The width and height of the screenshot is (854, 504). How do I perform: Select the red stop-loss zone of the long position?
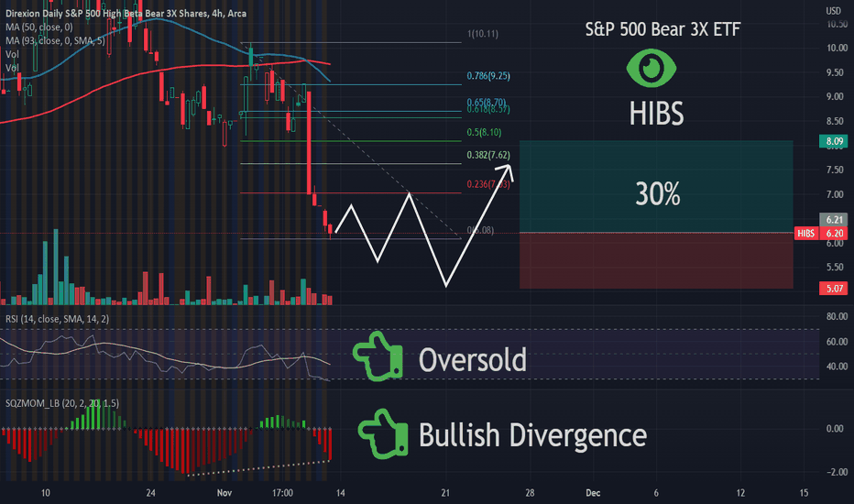click(656, 260)
